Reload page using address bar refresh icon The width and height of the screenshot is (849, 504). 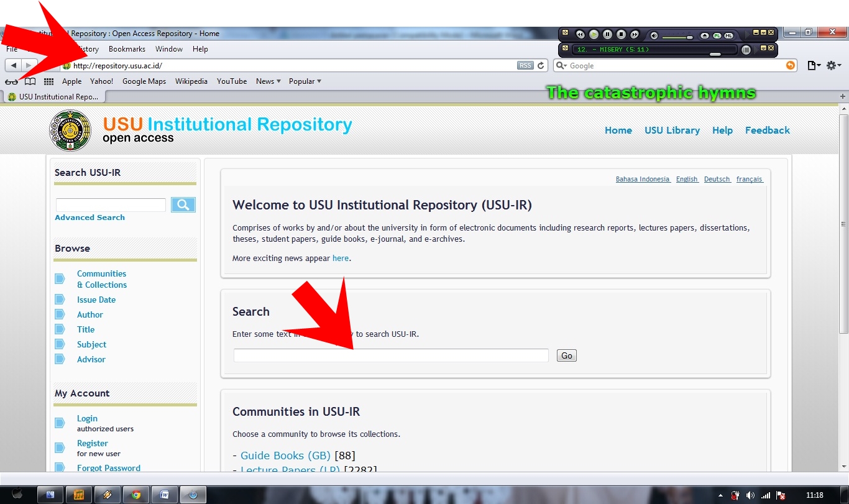[541, 65]
